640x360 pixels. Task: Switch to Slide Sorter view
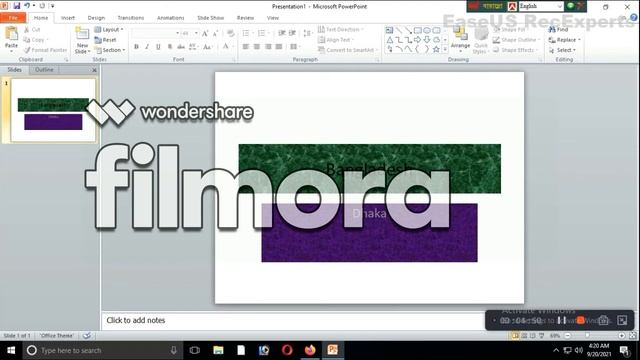pos(524,336)
